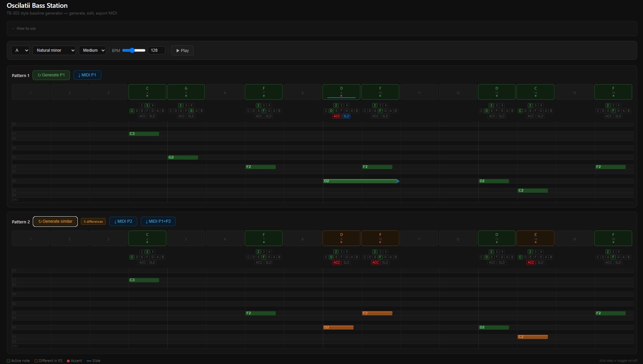Toggle step 9 (D) in Pattern 1
This screenshot has height=364, width=643.
pos(341,92)
